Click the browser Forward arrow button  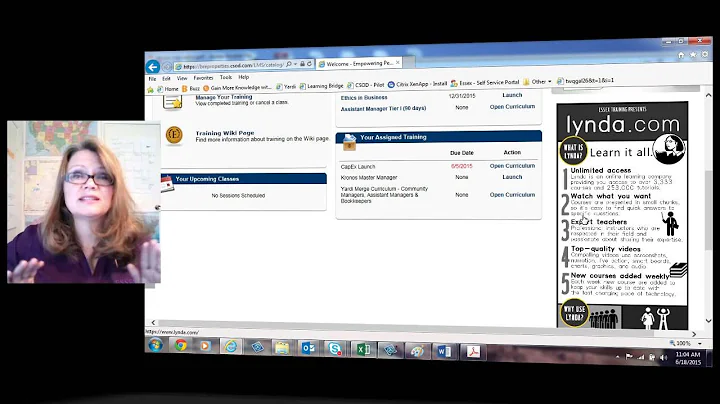pyautogui.click(x=167, y=67)
